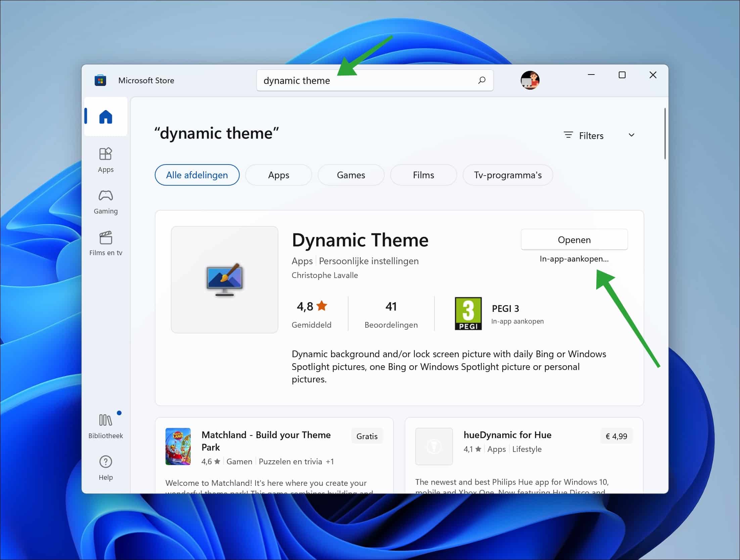Open the Help icon in sidebar
The height and width of the screenshot is (560, 740).
coord(105,468)
